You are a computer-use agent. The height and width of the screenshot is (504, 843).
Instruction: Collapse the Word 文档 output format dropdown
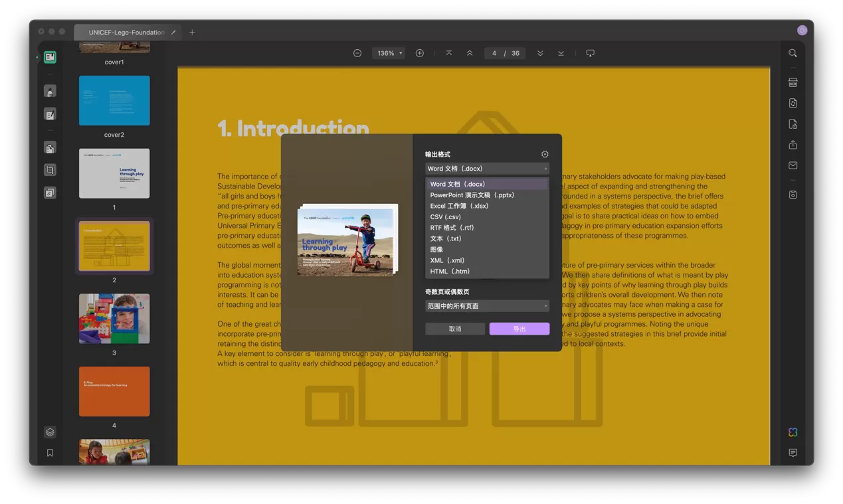pyautogui.click(x=487, y=169)
